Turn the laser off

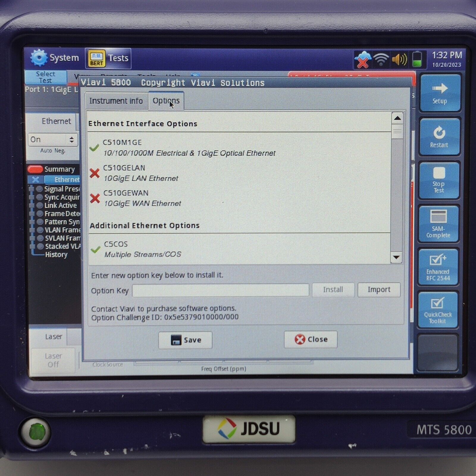[x=53, y=360]
